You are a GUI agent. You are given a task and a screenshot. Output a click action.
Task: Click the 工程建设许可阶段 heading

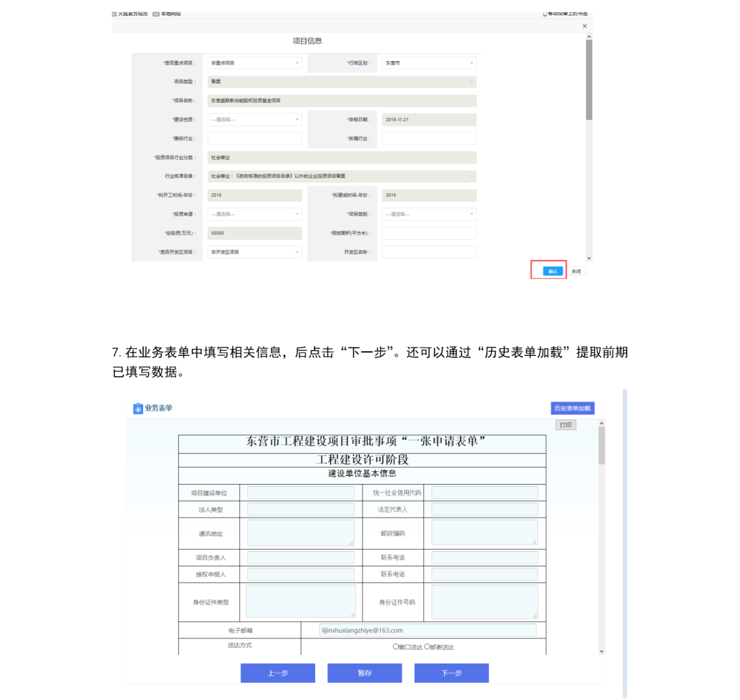[362, 459]
